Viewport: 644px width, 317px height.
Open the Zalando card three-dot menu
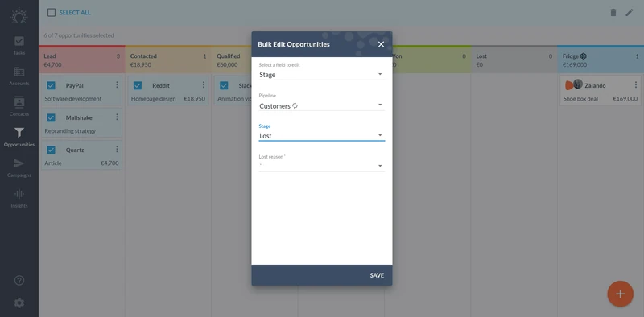tap(636, 84)
